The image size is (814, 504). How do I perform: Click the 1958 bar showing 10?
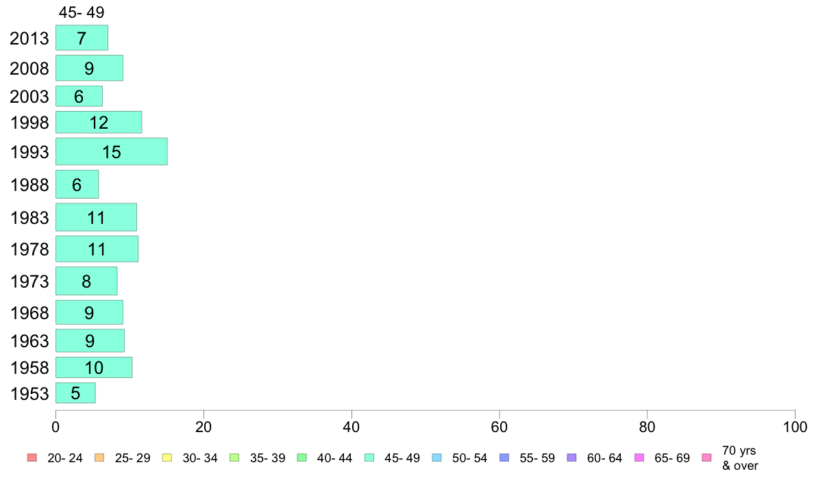94,368
